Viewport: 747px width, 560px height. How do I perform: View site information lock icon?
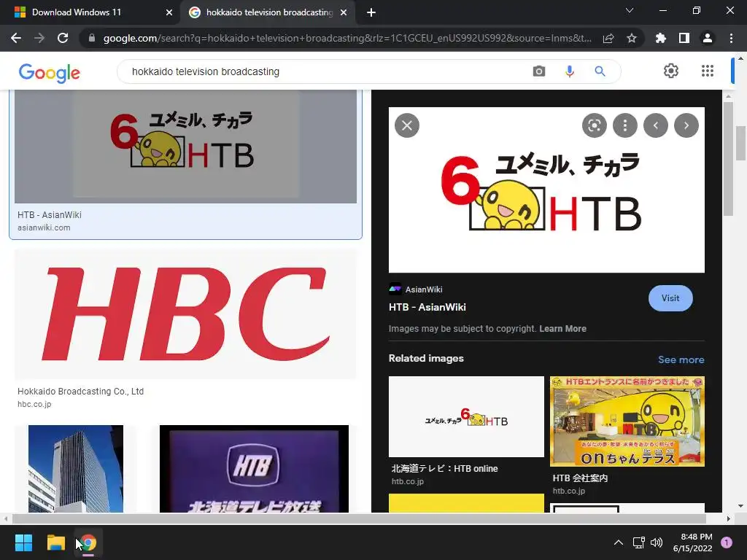click(x=92, y=38)
